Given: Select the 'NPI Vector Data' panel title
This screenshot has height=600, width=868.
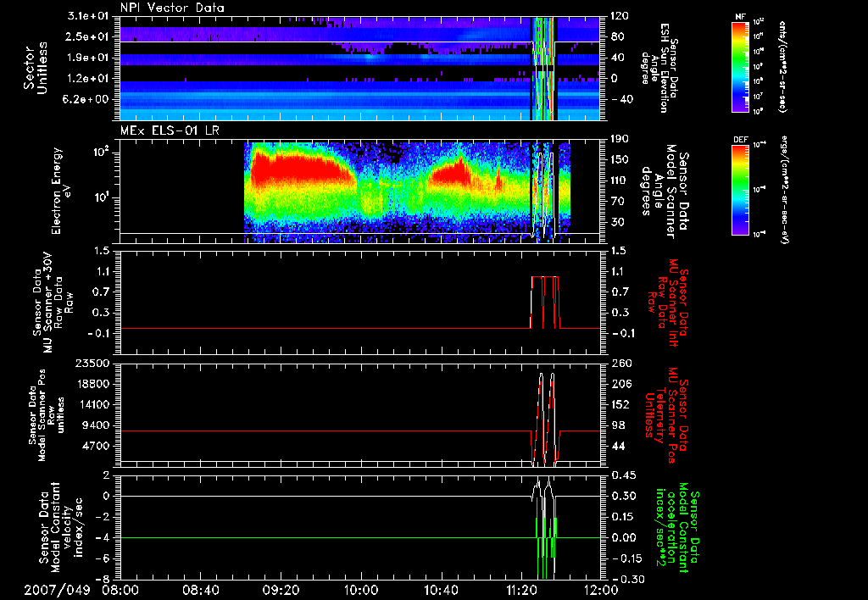Looking at the screenshot, I should (172, 8).
